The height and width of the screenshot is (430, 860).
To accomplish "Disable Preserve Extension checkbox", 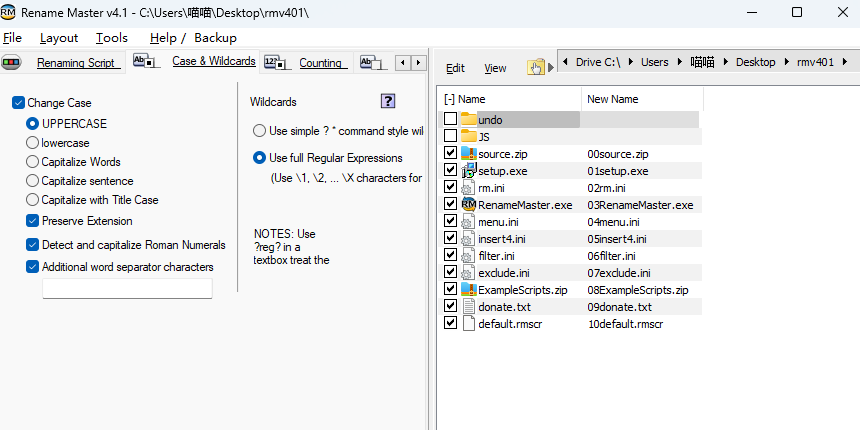I will [33, 221].
